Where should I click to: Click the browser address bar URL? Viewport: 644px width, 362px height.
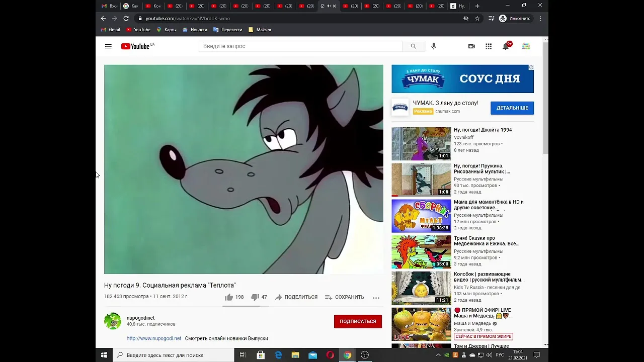pyautogui.click(x=188, y=19)
